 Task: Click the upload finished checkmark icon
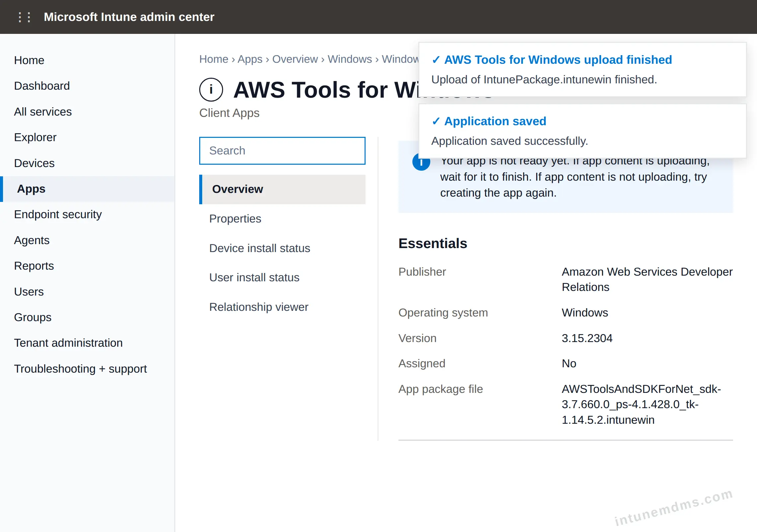click(436, 60)
